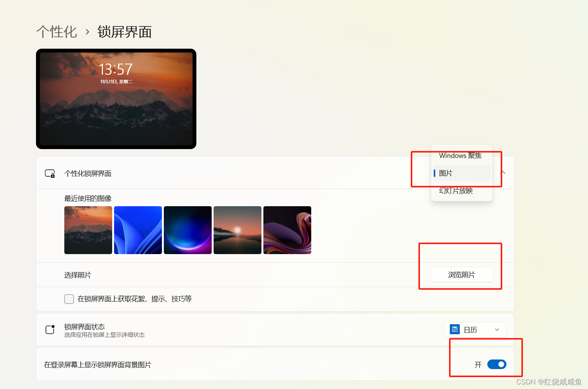Click the lock screen status icon
The height and width of the screenshot is (389, 588).
coord(50,329)
